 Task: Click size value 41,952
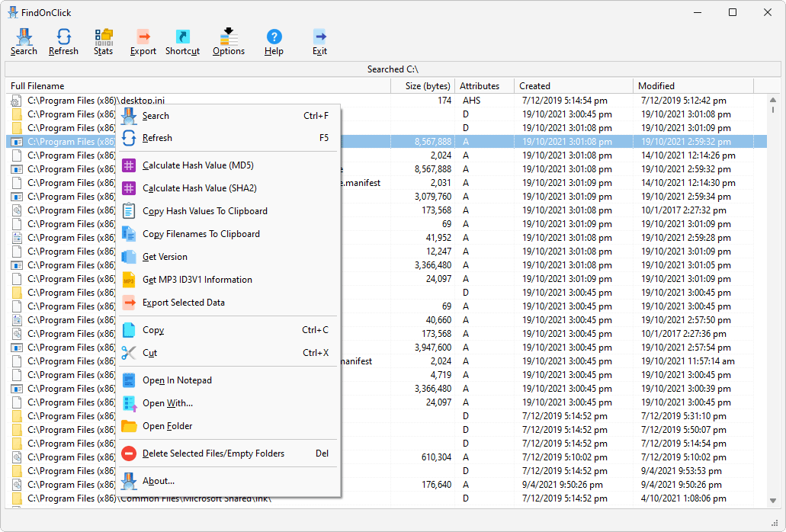pos(438,238)
